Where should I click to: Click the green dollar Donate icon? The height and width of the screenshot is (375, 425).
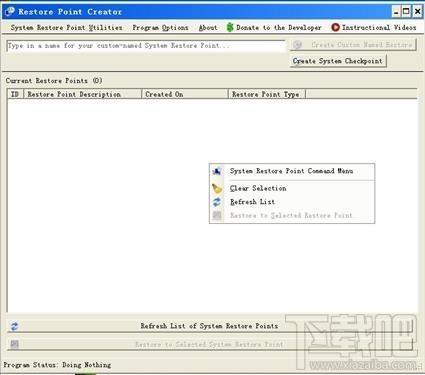coord(230,27)
